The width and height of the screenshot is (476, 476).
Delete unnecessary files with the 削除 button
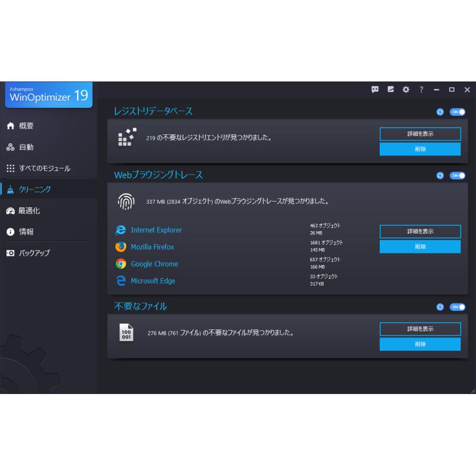click(420, 344)
